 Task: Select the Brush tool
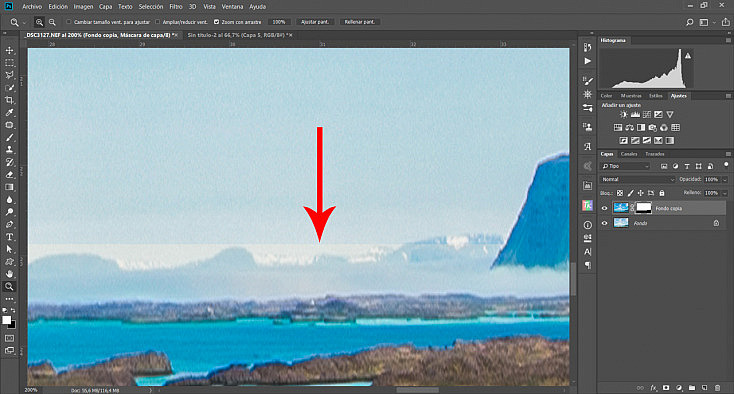pos(9,138)
